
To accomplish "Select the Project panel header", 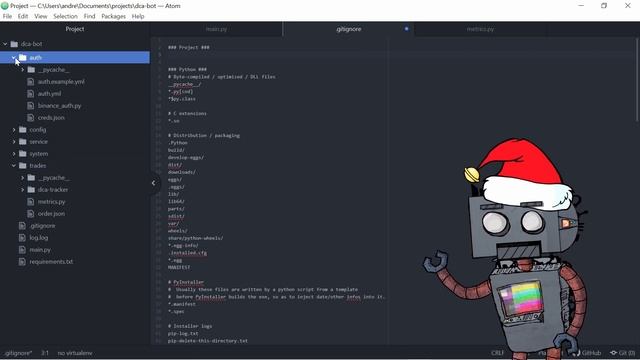I will click(75, 29).
